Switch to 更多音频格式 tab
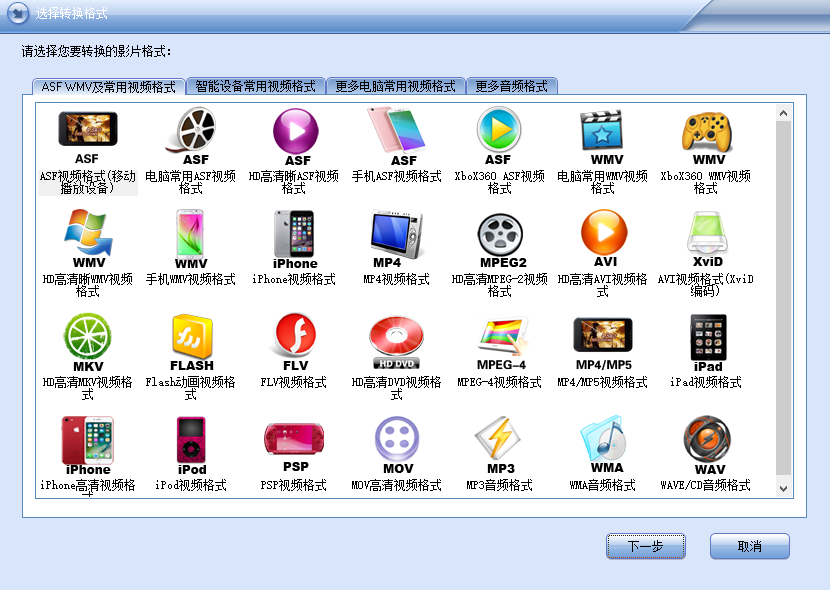 pos(511,86)
